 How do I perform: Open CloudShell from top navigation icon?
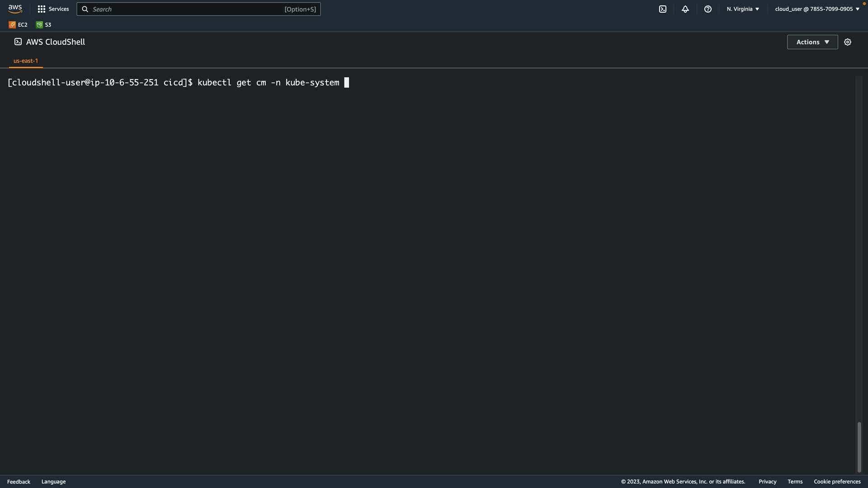pos(662,9)
